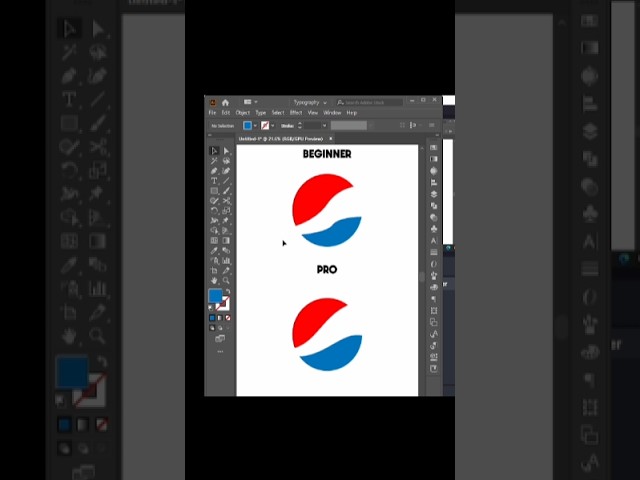This screenshot has height=480, width=640.
Task: Set color mode to None
Action: pos(228,318)
